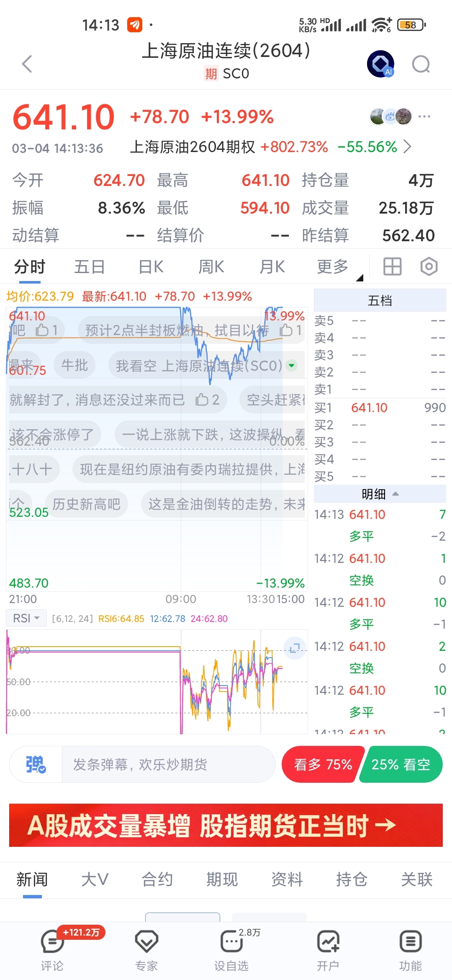Open 评论 comments icon
Screen dimensions: 452x980
52,950
